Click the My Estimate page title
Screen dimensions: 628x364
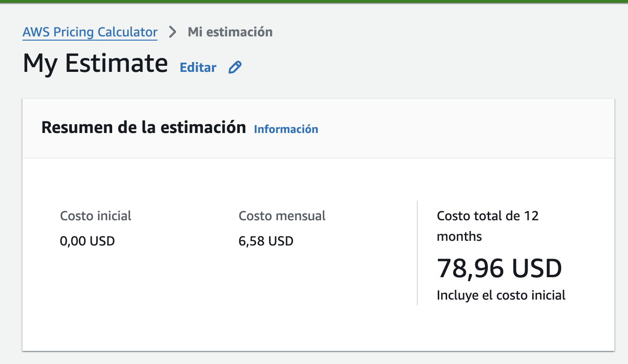tap(95, 63)
